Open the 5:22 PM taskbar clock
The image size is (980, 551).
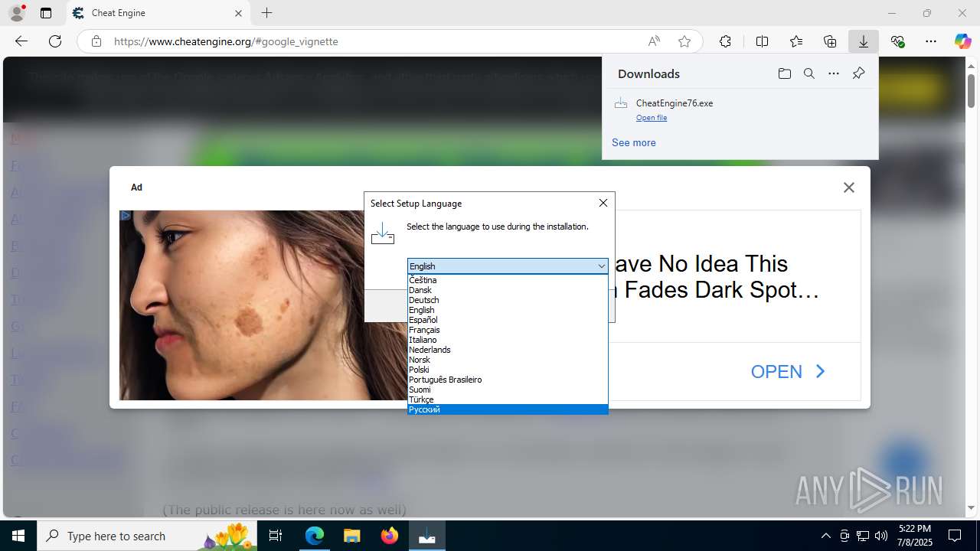(x=915, y=536)
